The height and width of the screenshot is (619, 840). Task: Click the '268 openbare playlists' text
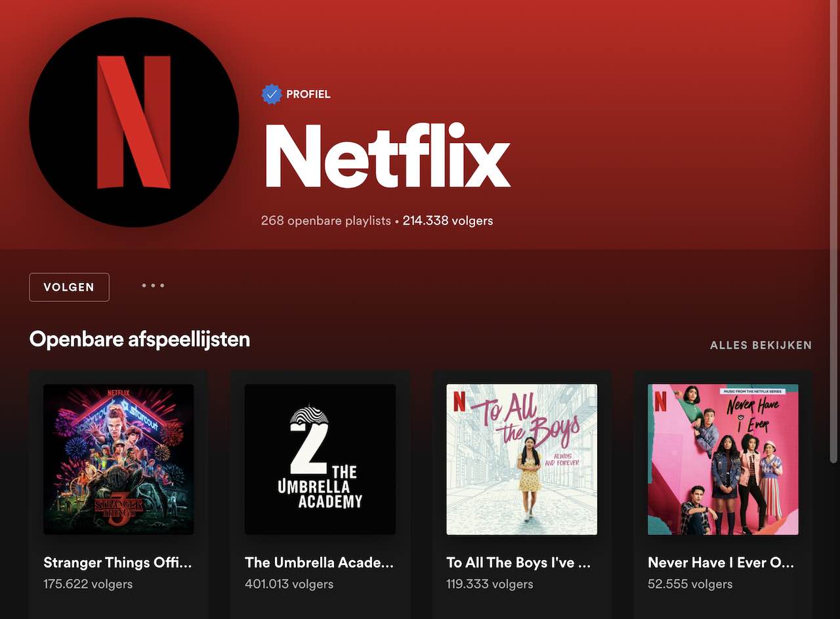pyautogui.click(x=325, y=221)
